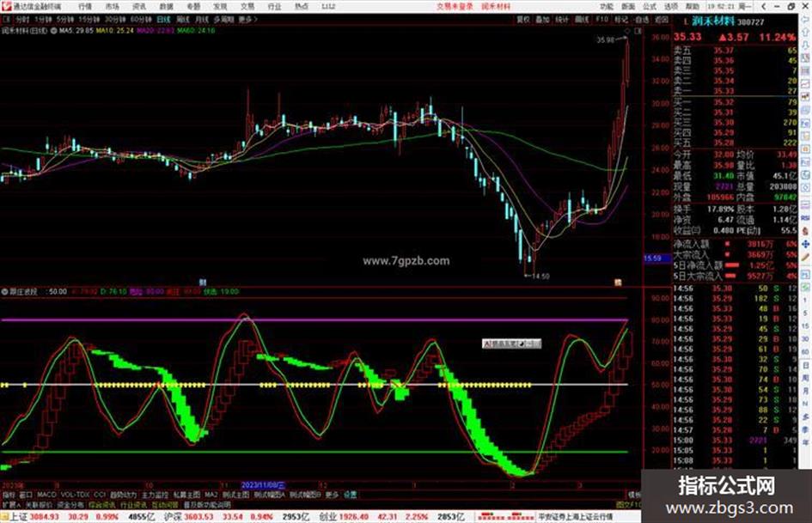Open 更多 indicators dropdown in bottom bar
Viewport: 812px width, 523px height.
[332, 495]
